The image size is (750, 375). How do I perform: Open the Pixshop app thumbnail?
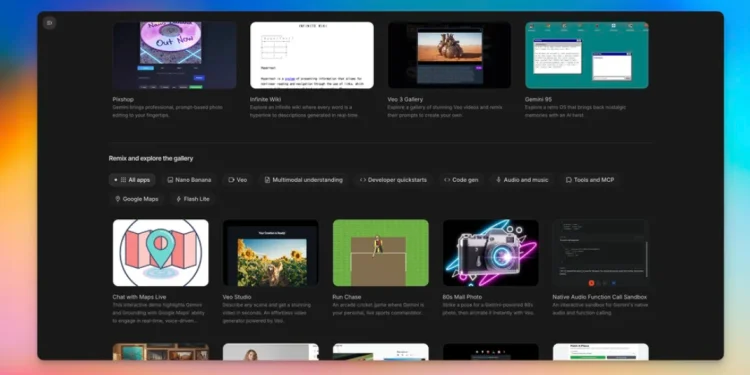point(174,55)
